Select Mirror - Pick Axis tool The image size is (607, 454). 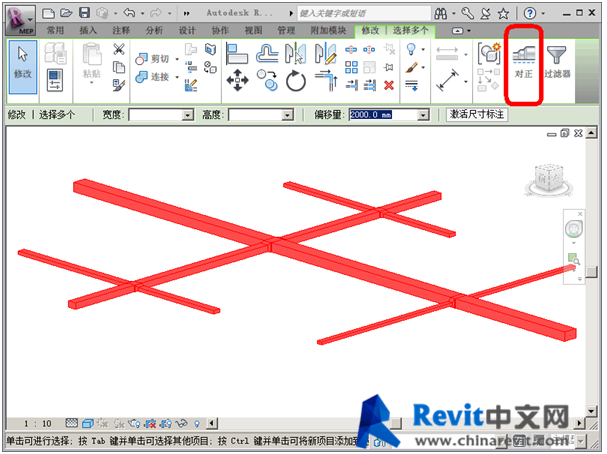point(295,53)
